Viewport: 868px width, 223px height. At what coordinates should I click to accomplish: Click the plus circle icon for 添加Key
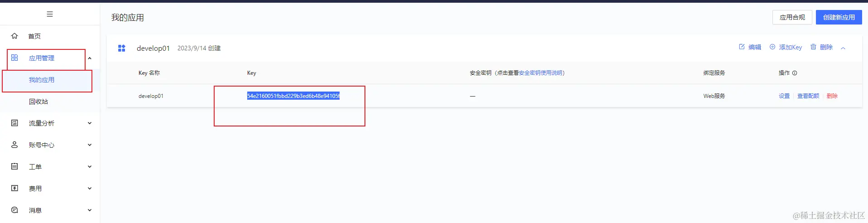tap(772, 47)
